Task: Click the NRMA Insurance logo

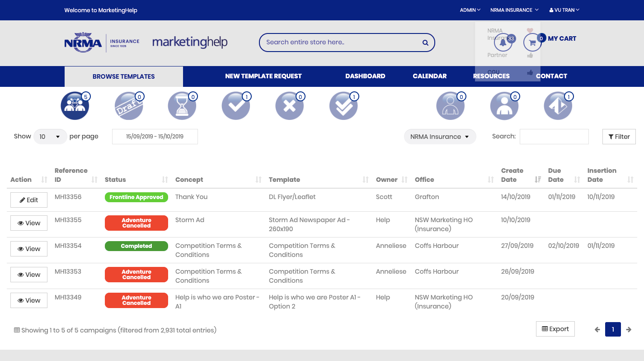Action: (x=102, y=43)
